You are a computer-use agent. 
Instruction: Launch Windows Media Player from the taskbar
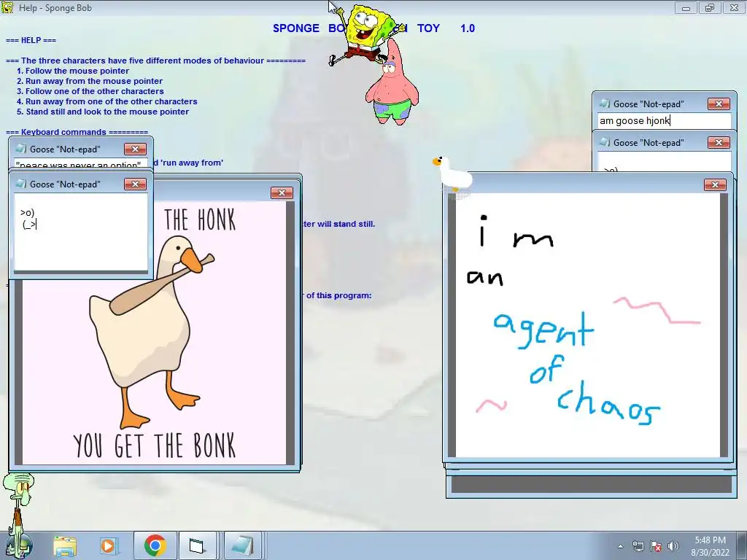[x=108, y=546]
